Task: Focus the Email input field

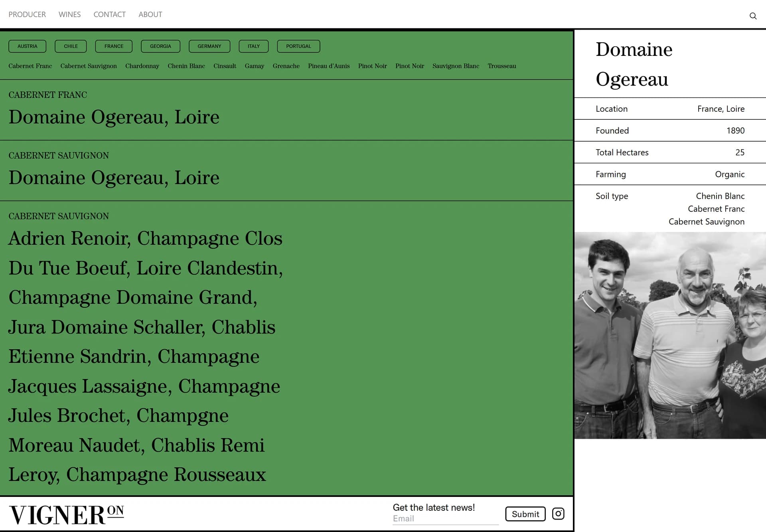Action: (445, 518)
